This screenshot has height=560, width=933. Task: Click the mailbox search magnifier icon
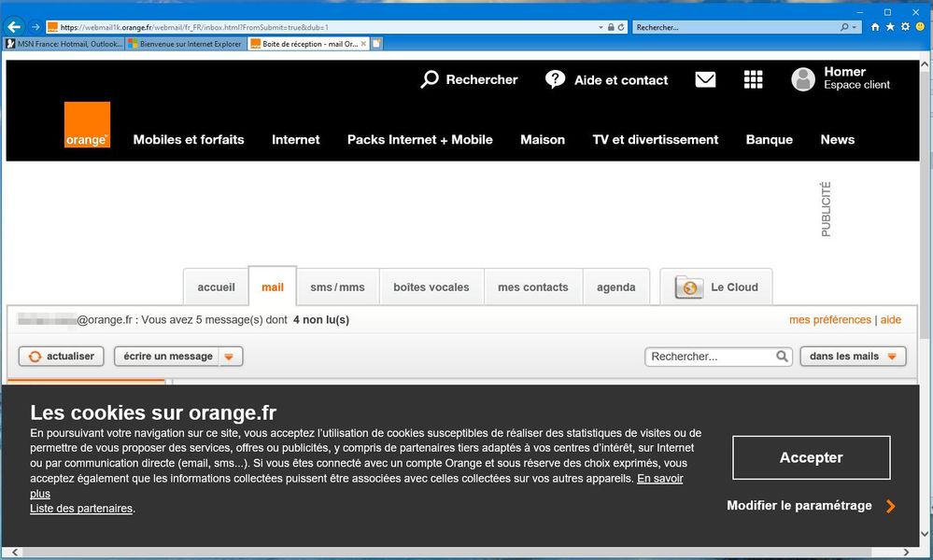coord(783,357)
